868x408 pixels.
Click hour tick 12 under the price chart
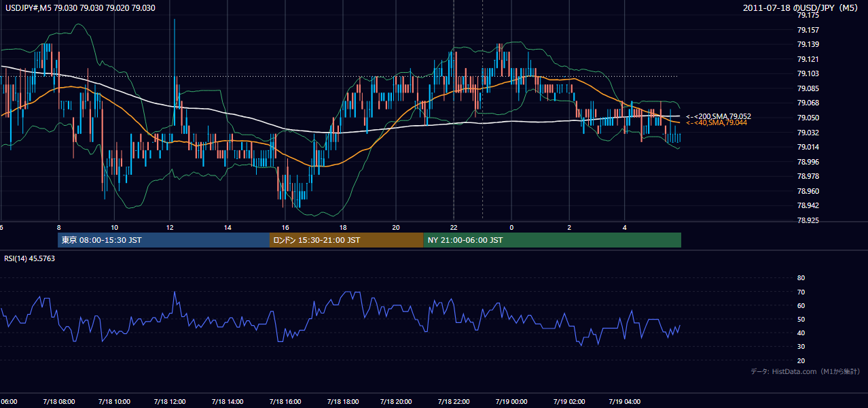point(170,227)
